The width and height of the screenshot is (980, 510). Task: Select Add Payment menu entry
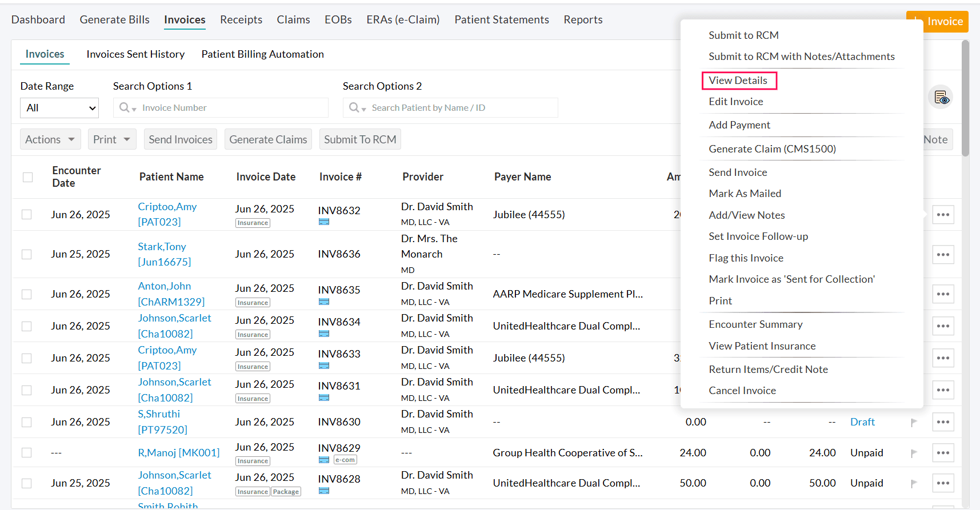point(739,125)
